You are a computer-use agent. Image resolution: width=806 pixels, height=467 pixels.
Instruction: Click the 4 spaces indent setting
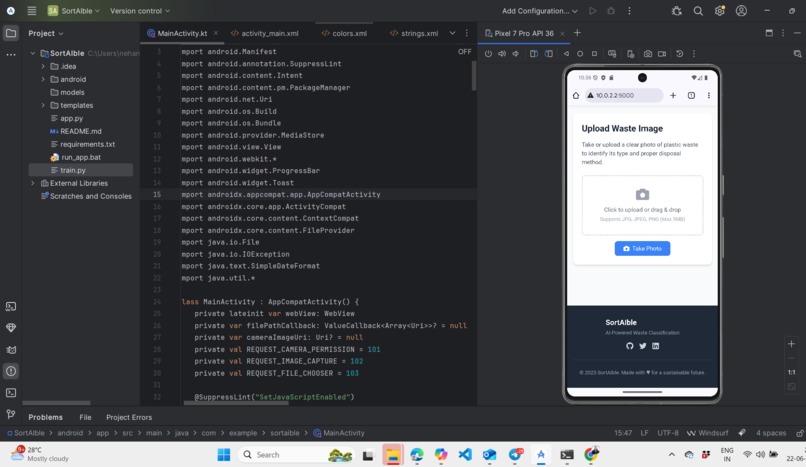[771, 433]
